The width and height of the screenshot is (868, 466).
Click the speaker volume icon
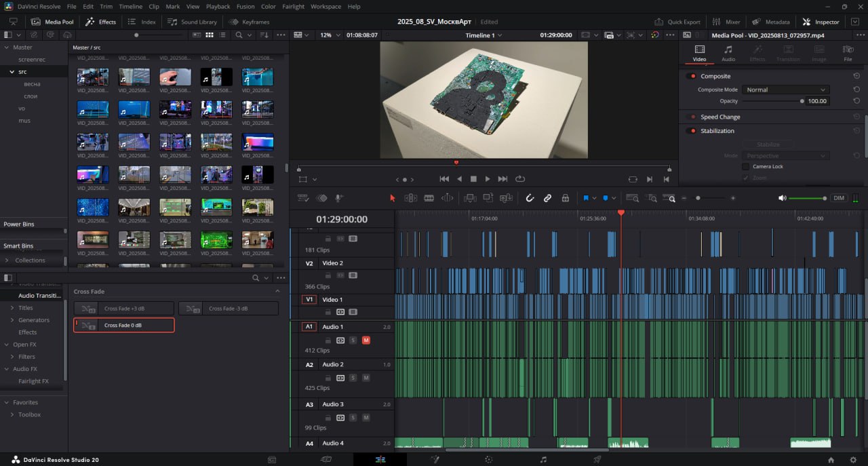(x=782, y=198)
